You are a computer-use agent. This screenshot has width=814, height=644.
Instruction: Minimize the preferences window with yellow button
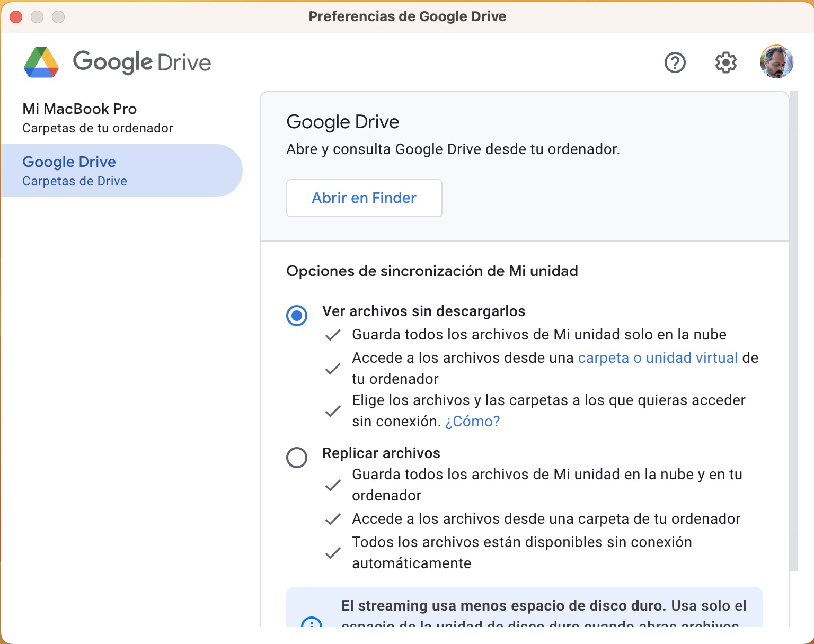click(37, 17)
